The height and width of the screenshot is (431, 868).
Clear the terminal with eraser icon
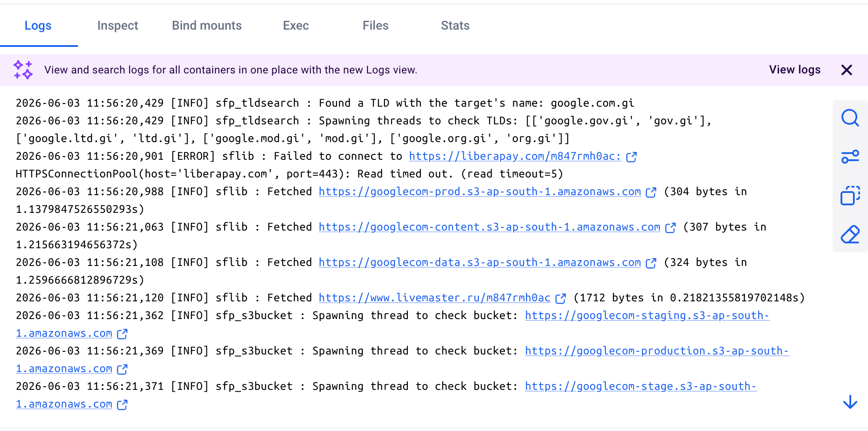[x=850, y=235]
